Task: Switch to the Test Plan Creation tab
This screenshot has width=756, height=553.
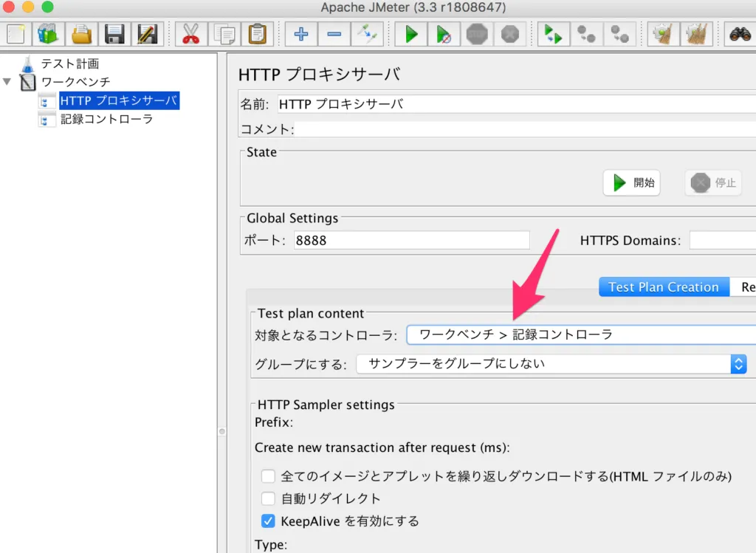Action: 664,287
